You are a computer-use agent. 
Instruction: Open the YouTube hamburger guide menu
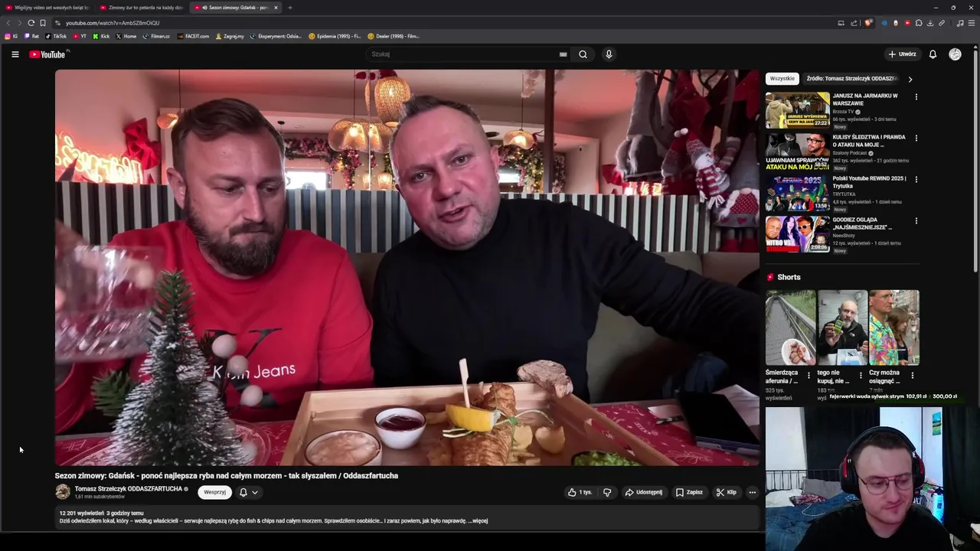click(15, 54)
